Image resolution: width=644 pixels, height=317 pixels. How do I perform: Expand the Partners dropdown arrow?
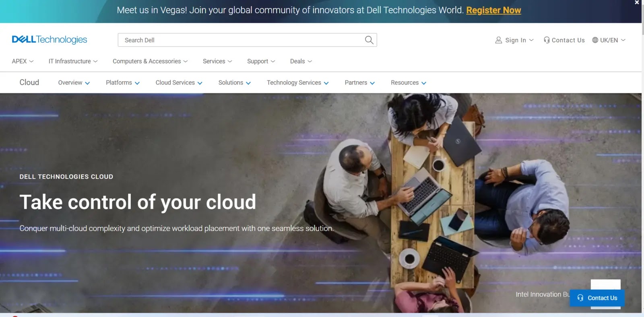[372, 83]
